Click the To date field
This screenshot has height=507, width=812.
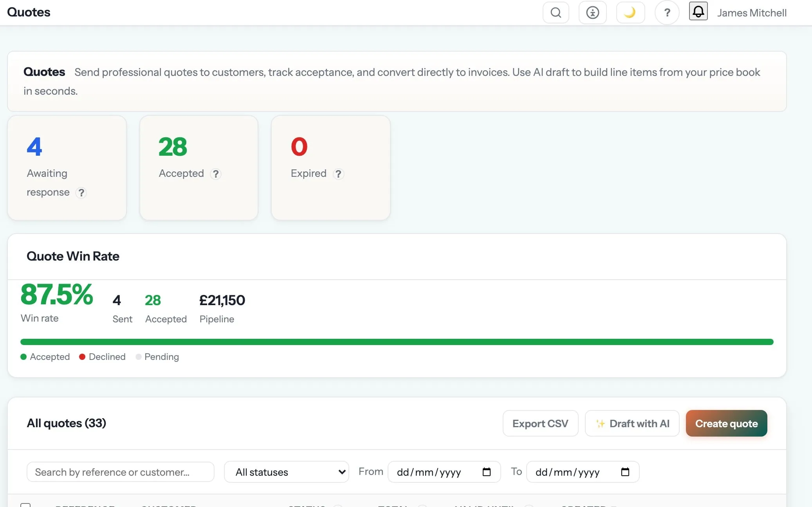(x=583, y=472)
